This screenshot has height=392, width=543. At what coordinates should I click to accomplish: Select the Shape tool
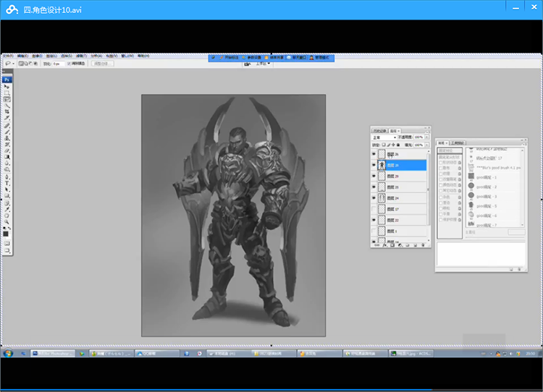click(x=7, y=196)
